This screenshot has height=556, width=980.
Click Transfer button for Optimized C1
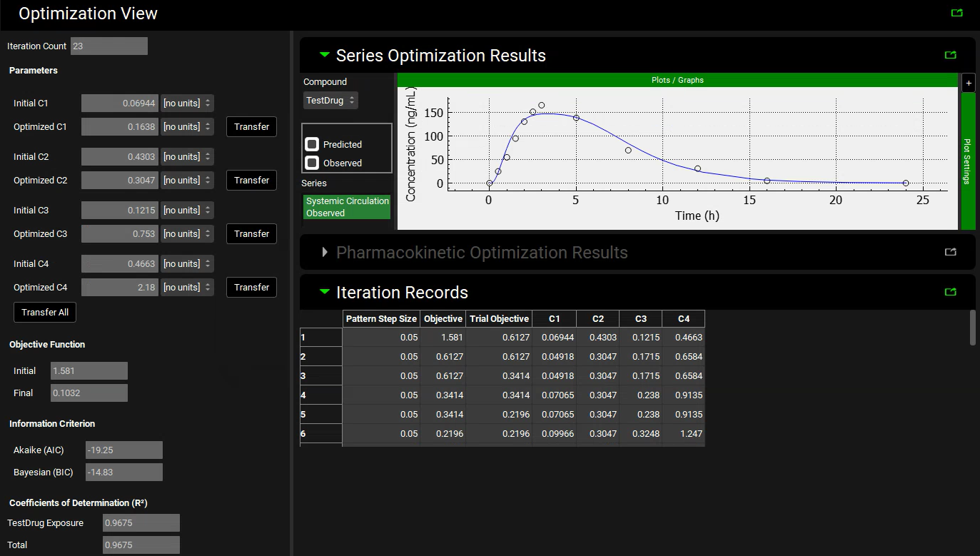click(x=251, y=127)
